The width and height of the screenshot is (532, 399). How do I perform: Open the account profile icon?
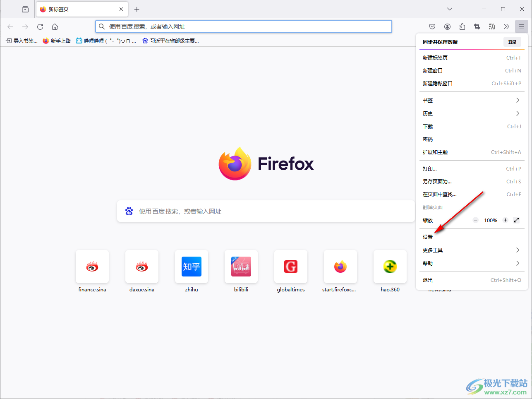click(x=447, y=26)
